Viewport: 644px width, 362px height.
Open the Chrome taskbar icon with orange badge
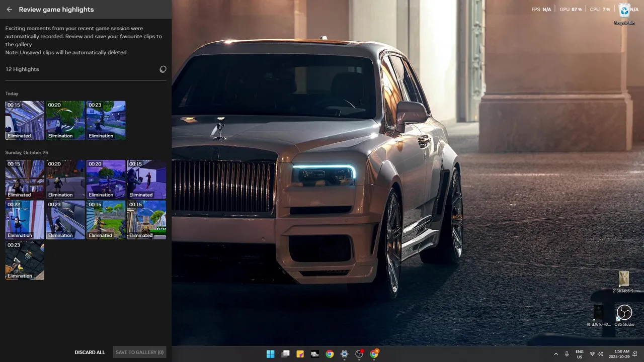374,354
